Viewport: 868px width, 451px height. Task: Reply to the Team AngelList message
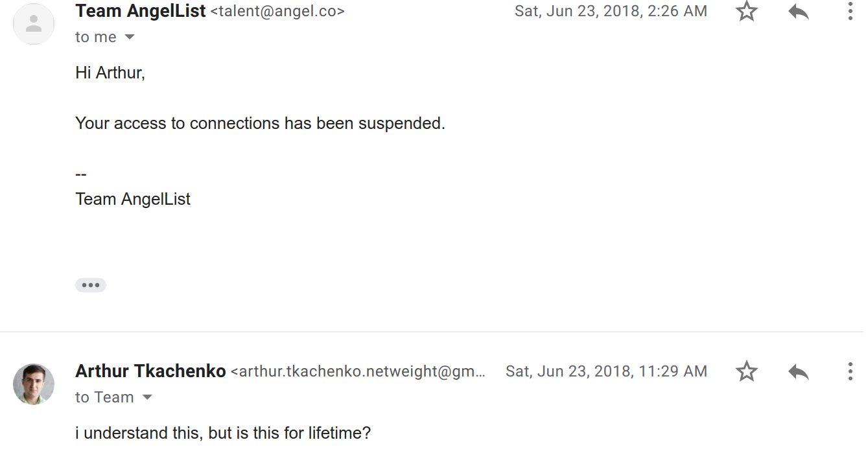coord(799,11)
